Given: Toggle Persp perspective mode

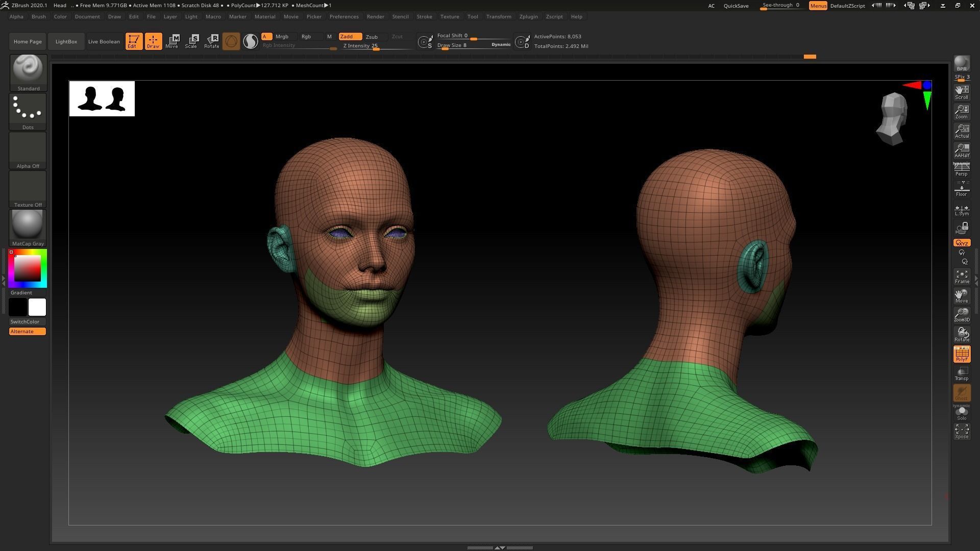Looking at the screenshot, I should coord(962,169).
